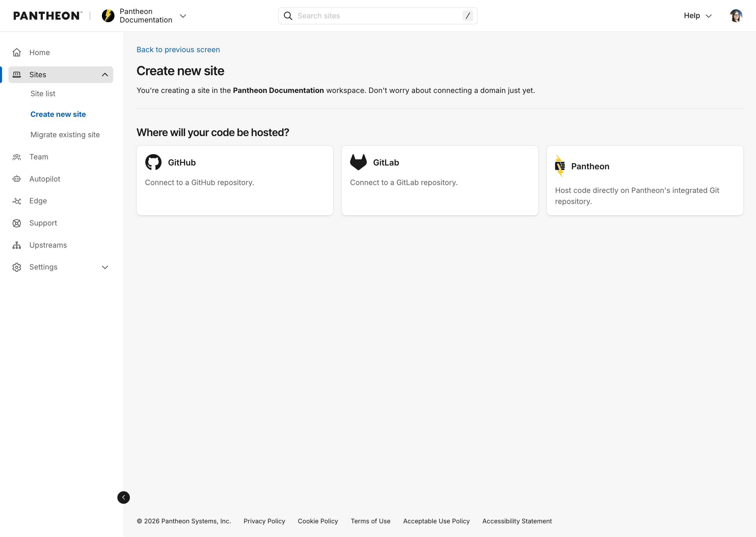Click 'Connect to a GitLab repository.' text
The width and height of the screenshot is (756, 537).
404,182
